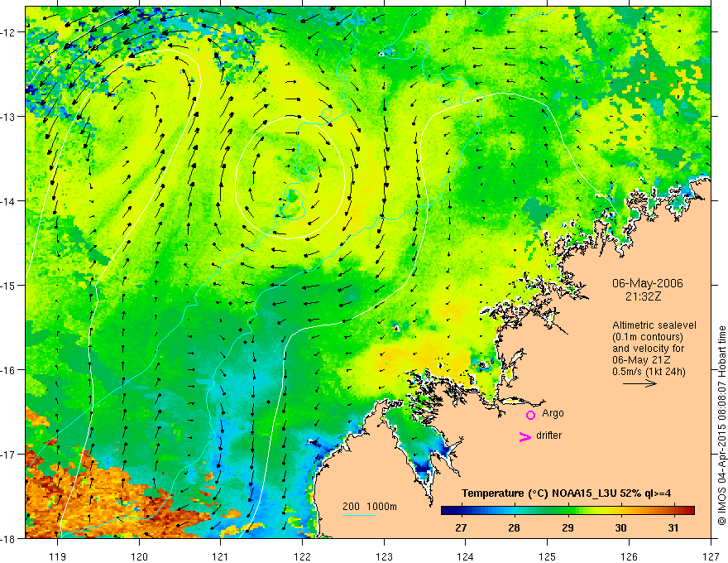Click the latitude label -13
This screenshot has height=563, width=728.
(8, 117)
